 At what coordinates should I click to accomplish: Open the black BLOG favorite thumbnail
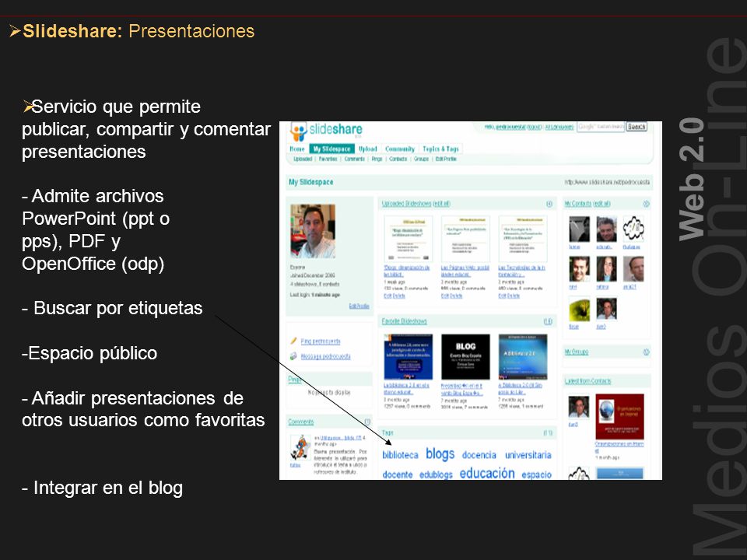465,357
